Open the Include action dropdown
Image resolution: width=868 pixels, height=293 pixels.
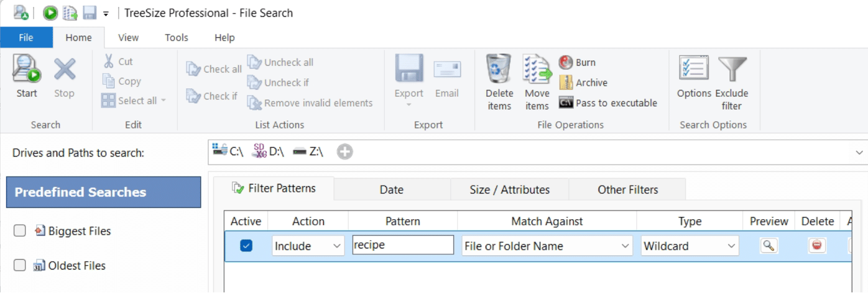[308, 246]
